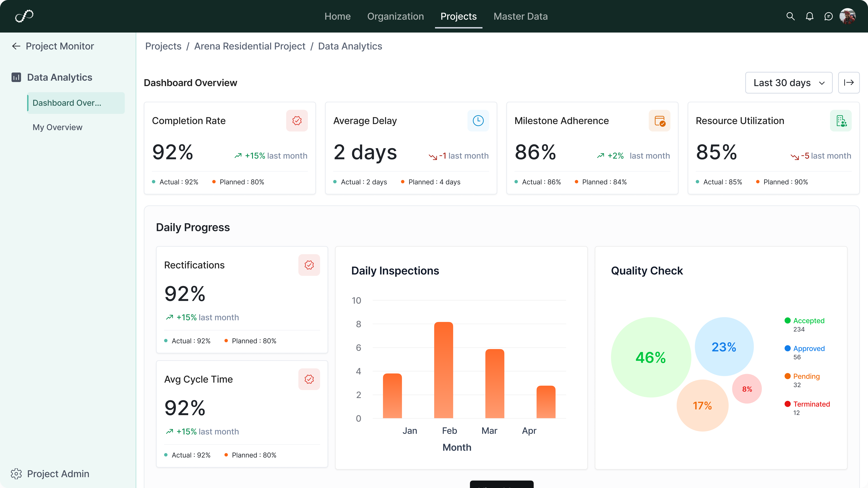Open the search icon in the top bar
This screenshot has width=868, height=488.
(791, 16)
